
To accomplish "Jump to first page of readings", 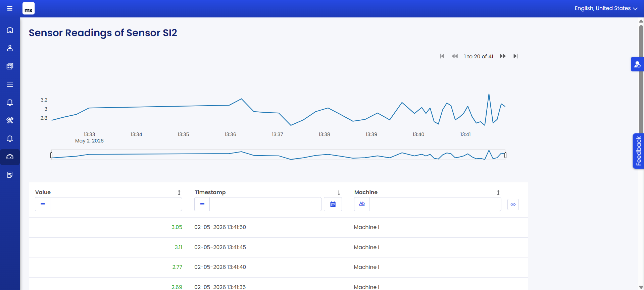I will (x=442, y=56).
